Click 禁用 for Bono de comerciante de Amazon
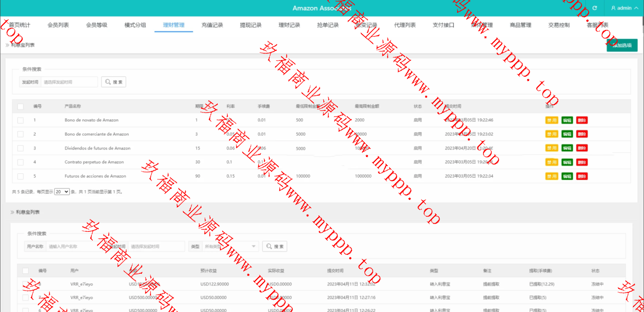Screen dimensions: 644x312 tap(552, 134)
